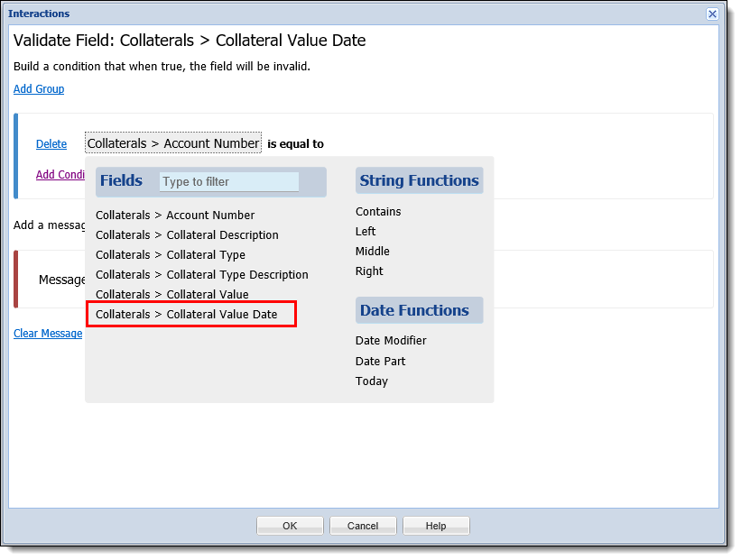Select the Middle string function
This screenshot has height=560, width=741.
tap(373, 252)
